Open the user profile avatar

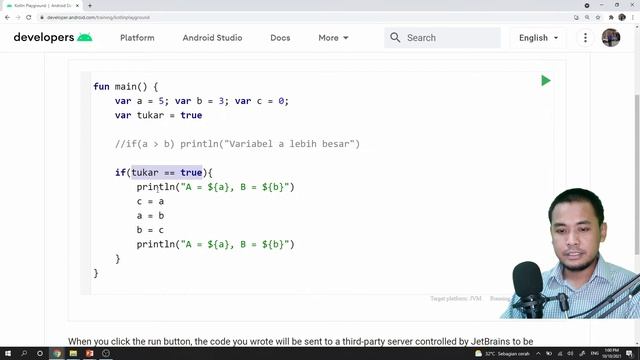point(611,38)
